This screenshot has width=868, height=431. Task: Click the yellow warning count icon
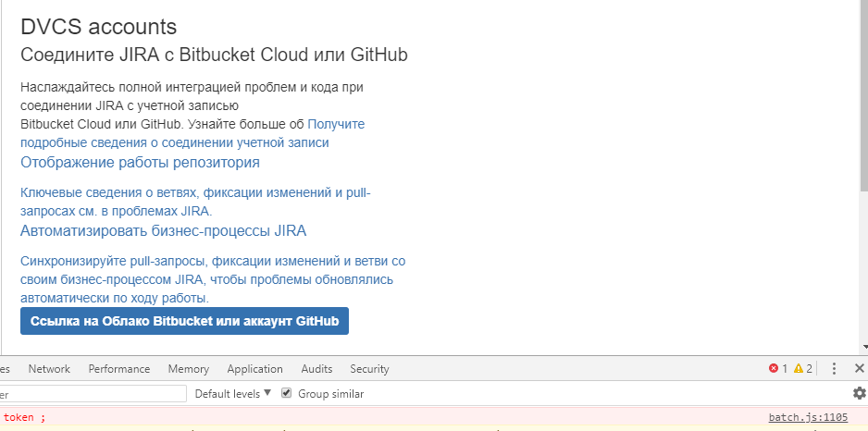point(799,368)
